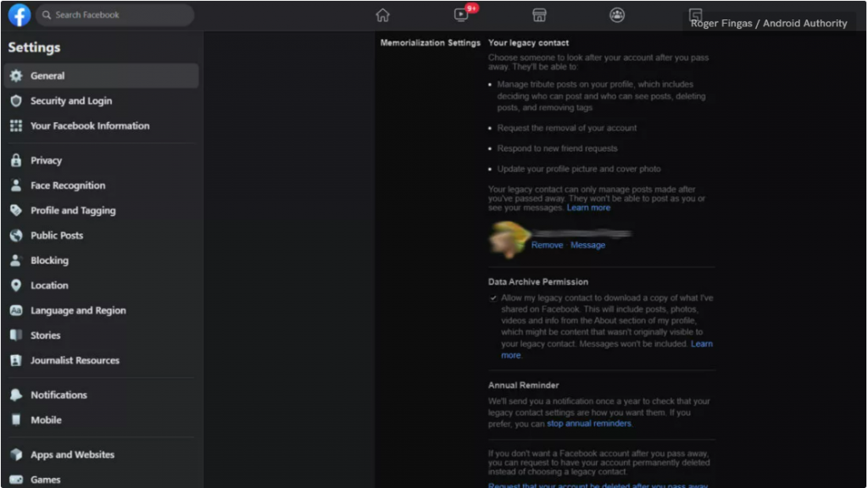Click Learn more under legacy contact description
868x488 pixels.
tap(588, 208)
